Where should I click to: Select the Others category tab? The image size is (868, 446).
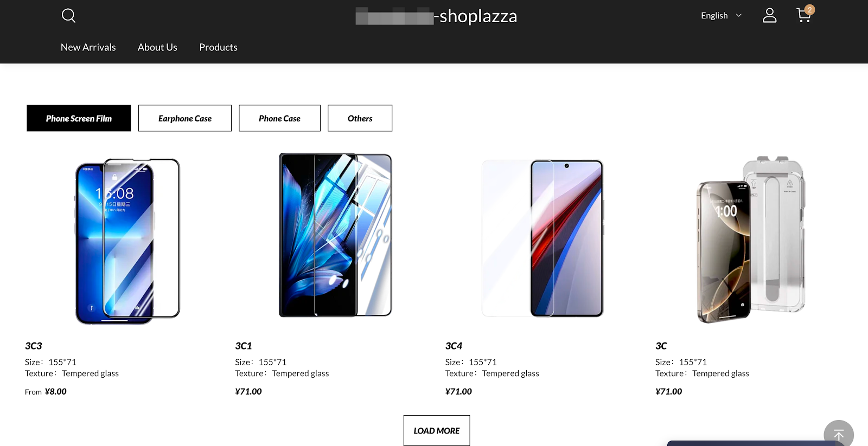360,118
